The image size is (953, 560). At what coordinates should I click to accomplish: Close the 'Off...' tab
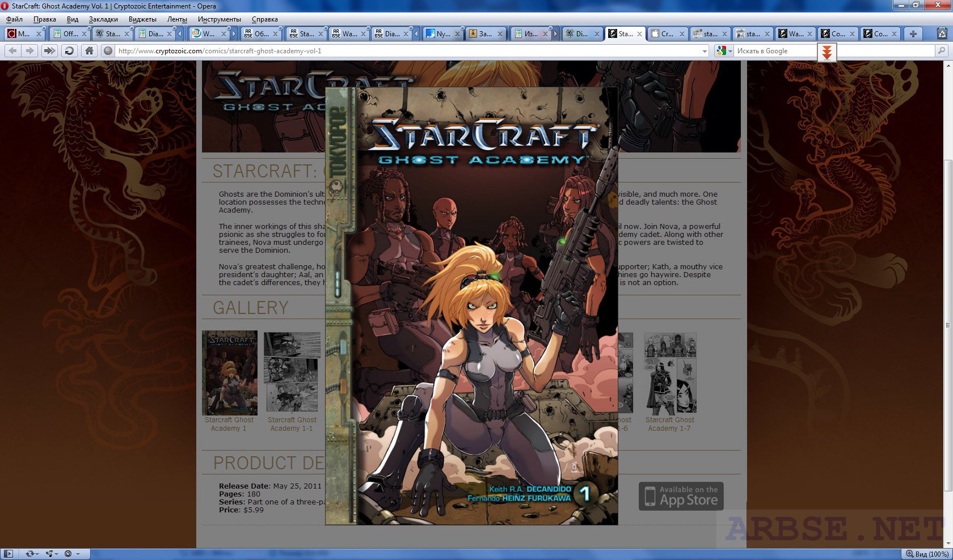(84, 34)
